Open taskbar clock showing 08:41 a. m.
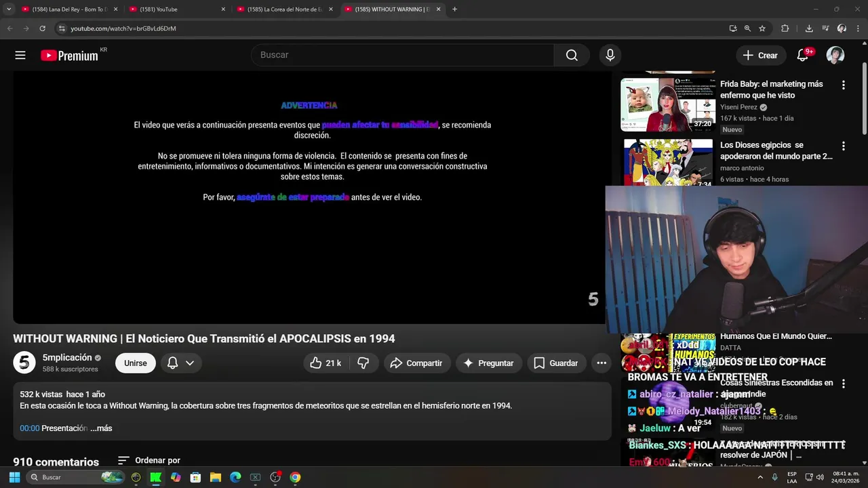This screenshot has height=488, width=868. [x=846, y=477]
